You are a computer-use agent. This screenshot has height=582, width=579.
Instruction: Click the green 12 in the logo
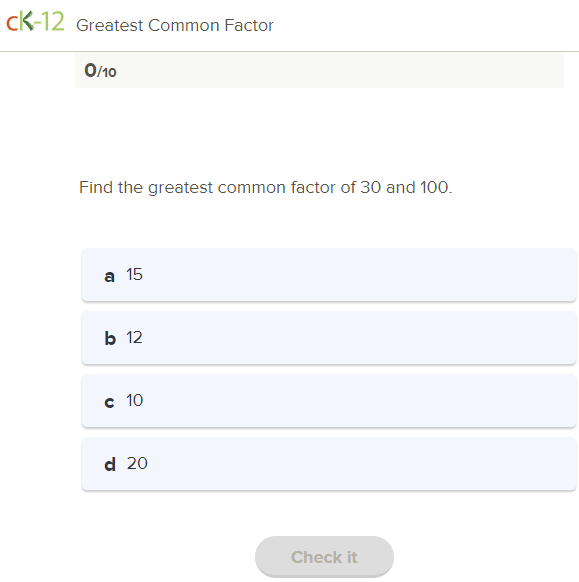point(52,21)
